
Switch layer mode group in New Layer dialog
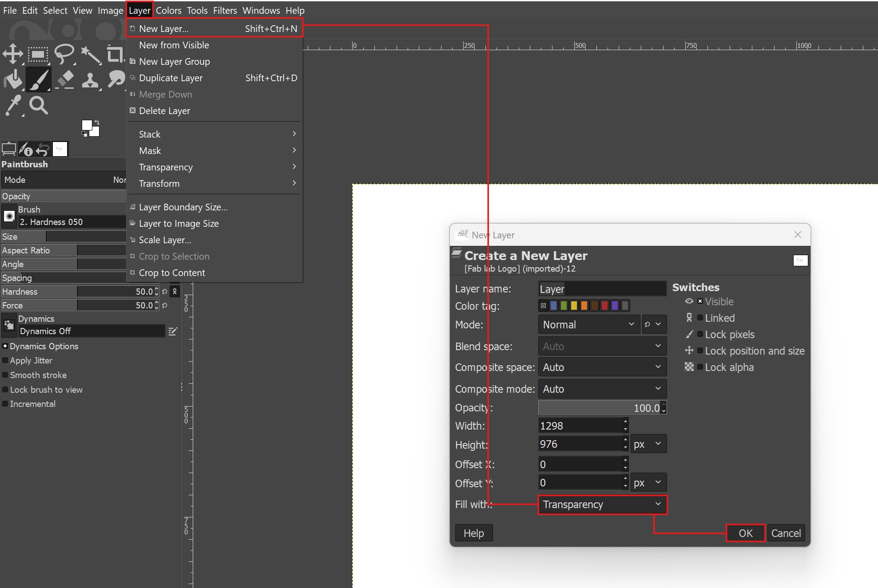(x=654, y=324)
